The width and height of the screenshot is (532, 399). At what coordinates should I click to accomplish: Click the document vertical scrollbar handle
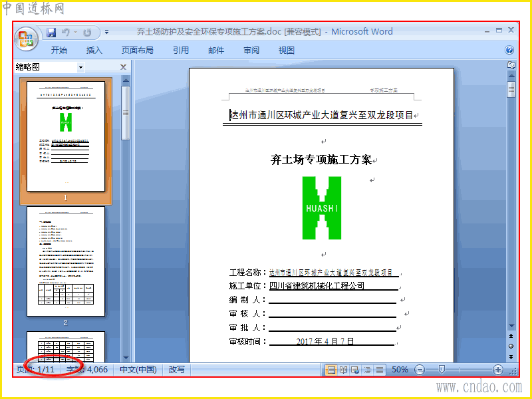pyautogui.click(x=511, y=90)
